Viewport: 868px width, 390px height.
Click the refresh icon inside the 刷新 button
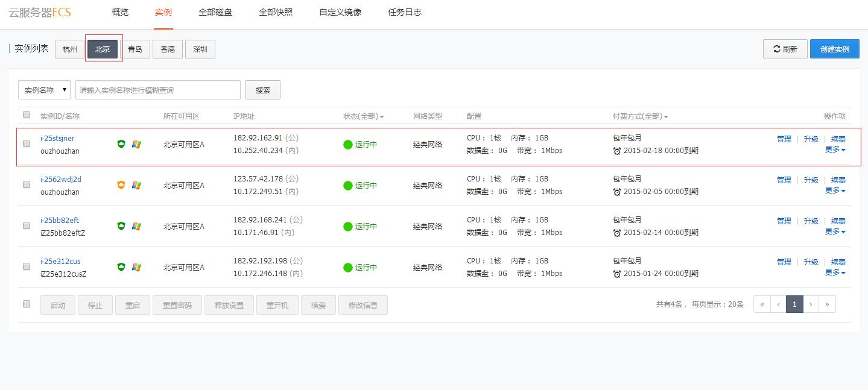click(775, 49)
